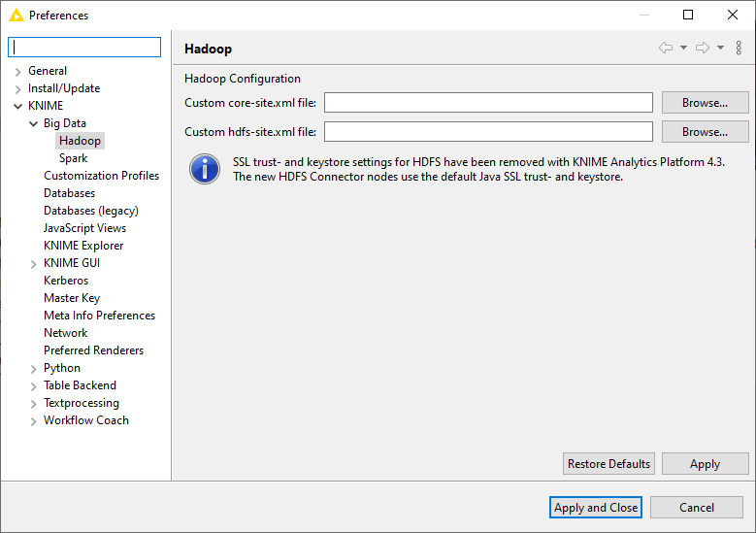The height and width of the screenshot is (533, 756).
Task: Collapse the Big Data tree node
Action: [34, 124]
